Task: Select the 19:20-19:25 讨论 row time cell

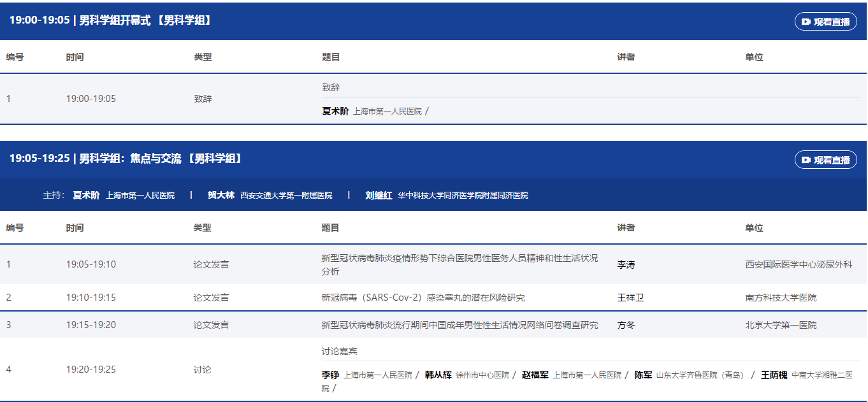Action: coord(91,370)
